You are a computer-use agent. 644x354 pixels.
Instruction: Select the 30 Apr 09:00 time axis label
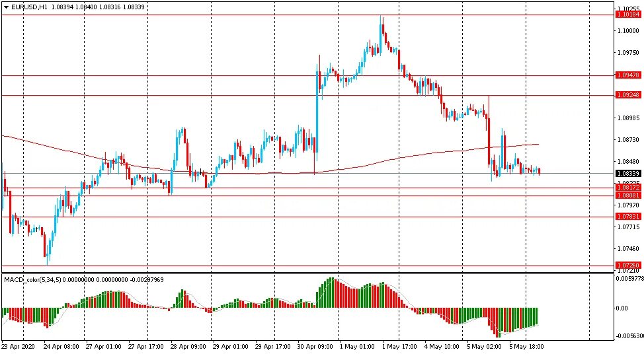pos(315,347)
